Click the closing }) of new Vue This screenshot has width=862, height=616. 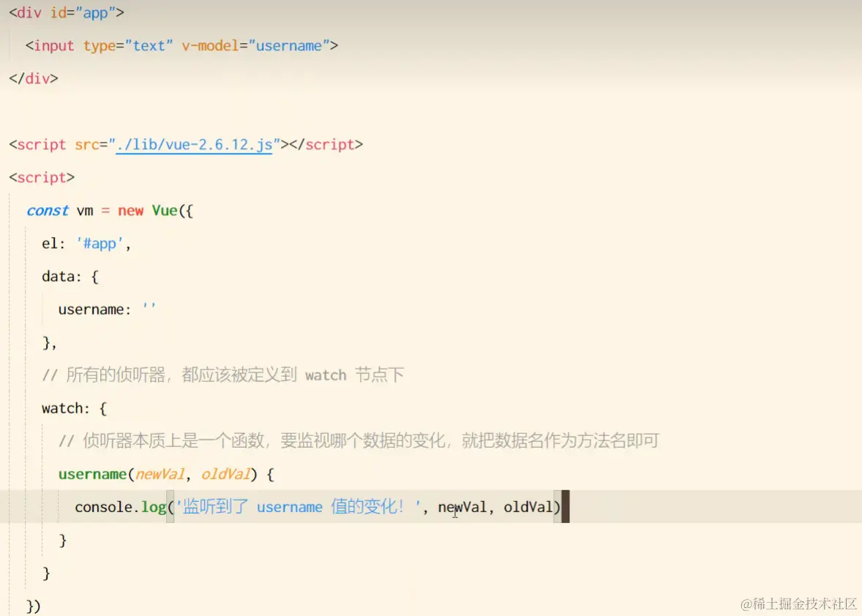[x=34, y=606]
